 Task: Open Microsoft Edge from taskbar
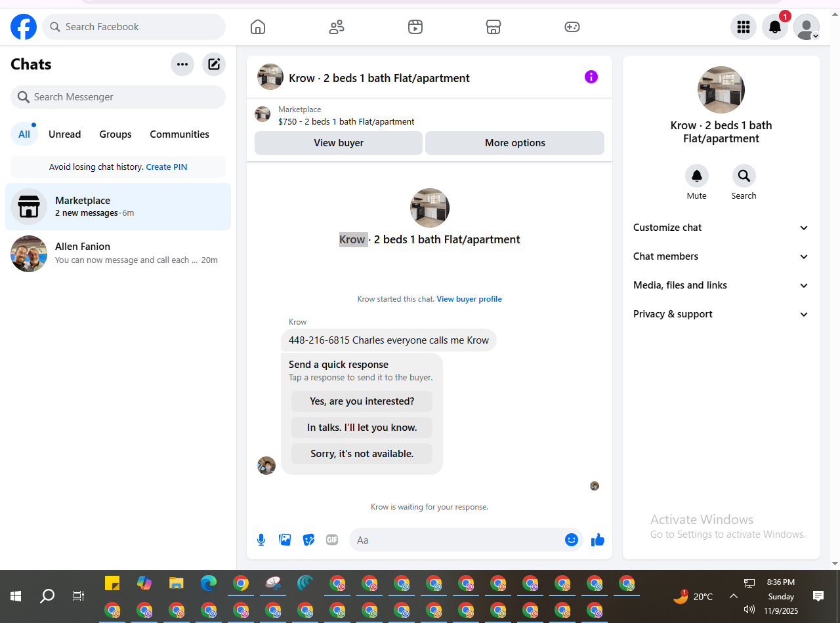209,583
